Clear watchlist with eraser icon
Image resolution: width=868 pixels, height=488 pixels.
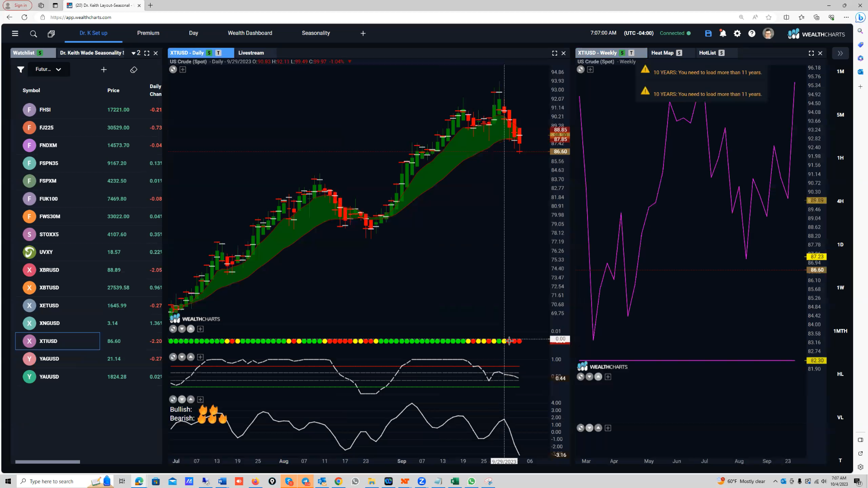point(134,70)
